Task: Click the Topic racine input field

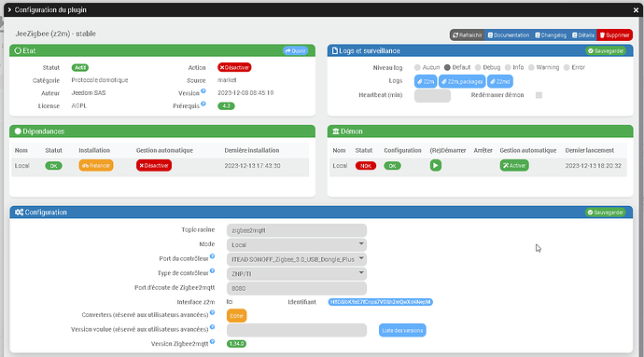Action: tap(297, 230)
